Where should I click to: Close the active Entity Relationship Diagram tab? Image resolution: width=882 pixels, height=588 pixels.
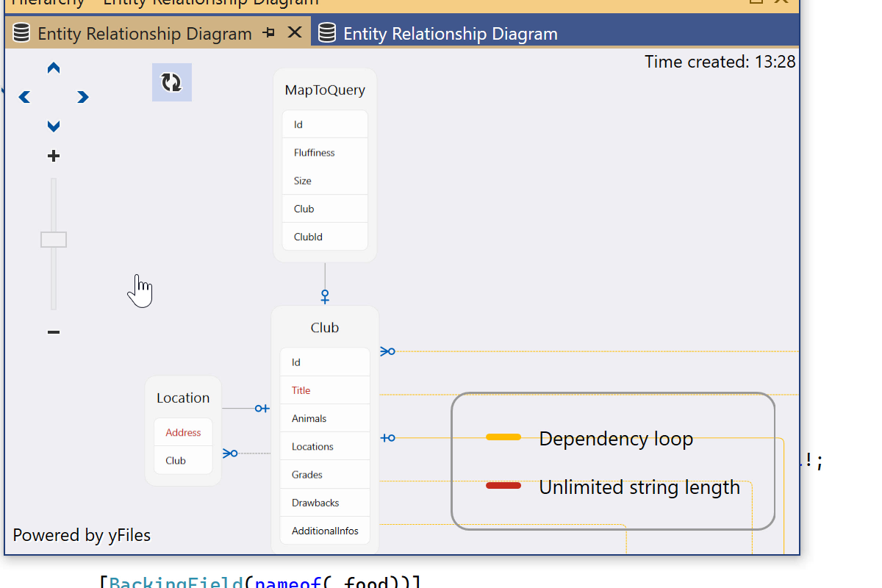(x=294, y=32)
